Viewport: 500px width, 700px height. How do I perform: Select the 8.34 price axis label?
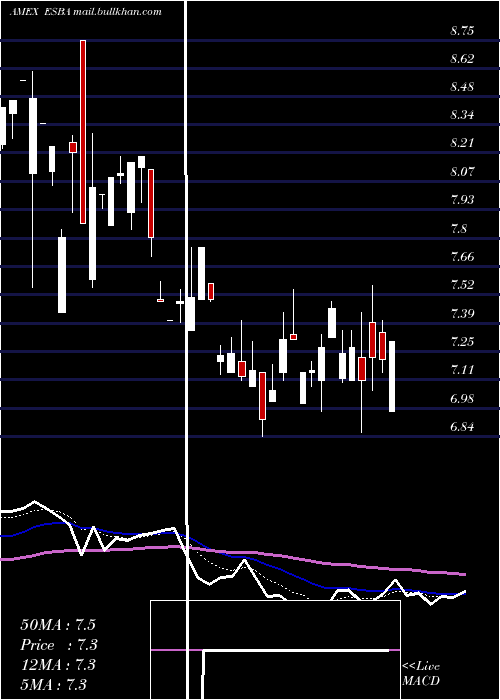click(x=462, y=115)
